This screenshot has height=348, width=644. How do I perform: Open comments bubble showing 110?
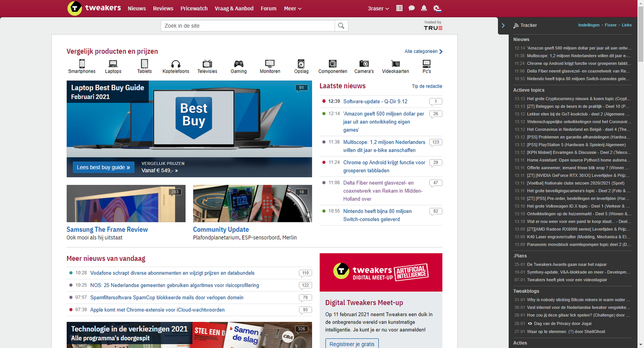[x=305, y=273]
